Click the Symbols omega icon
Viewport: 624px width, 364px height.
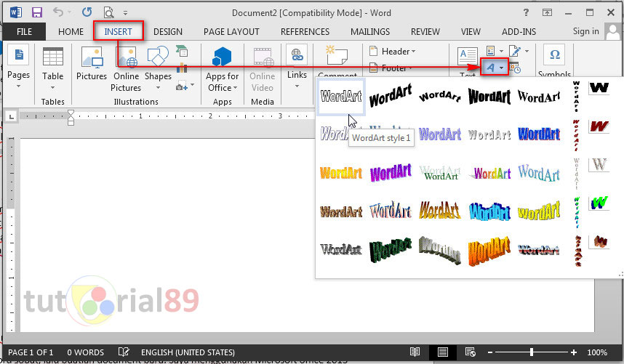(555, 54)
